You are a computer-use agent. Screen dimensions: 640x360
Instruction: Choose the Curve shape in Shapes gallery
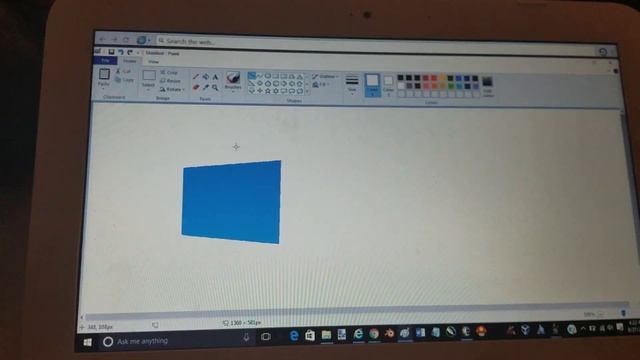click(260, 76)
